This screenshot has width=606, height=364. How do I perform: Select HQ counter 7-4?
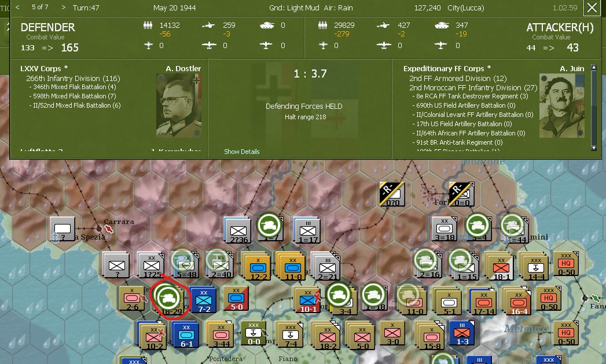tap(290, 334)
